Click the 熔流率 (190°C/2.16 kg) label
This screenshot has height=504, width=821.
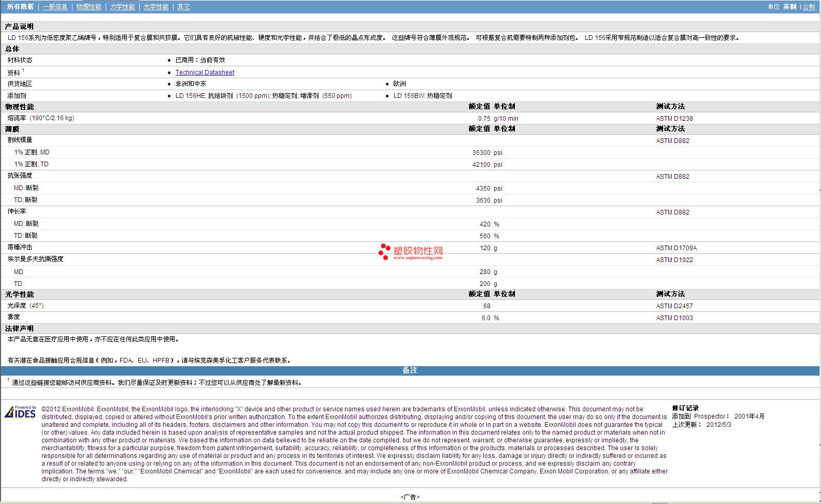click(x=40, y=118)
